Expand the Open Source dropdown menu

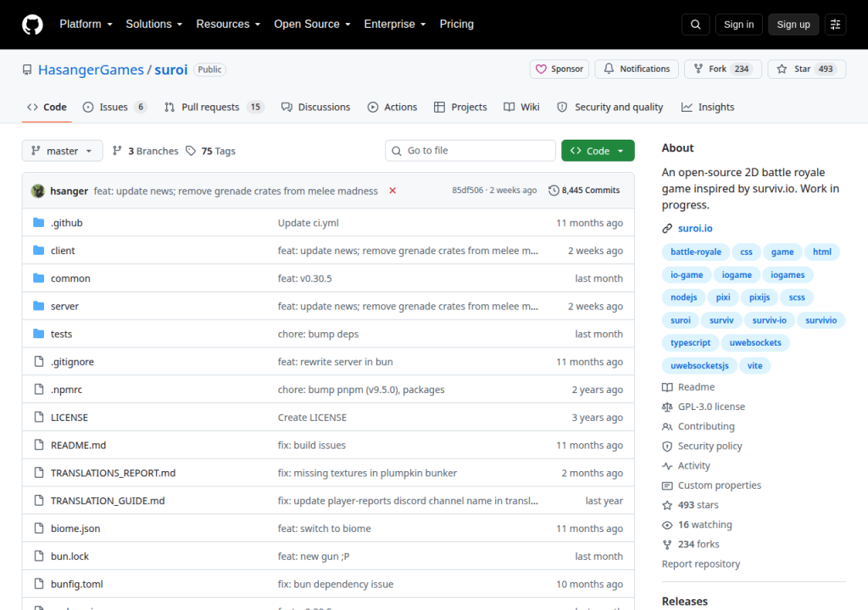tap(312, 25)
